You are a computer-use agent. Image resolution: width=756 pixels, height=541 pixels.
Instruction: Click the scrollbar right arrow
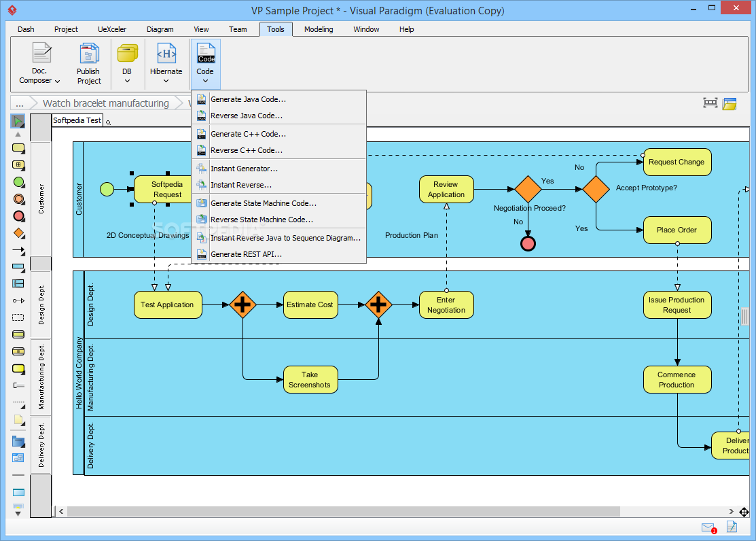[731, 512]
